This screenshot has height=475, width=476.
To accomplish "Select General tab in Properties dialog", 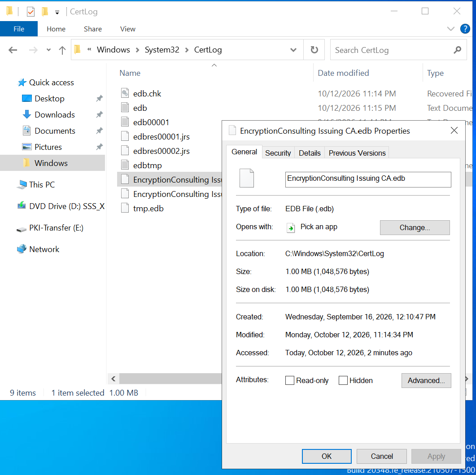I will coord(244,152).
